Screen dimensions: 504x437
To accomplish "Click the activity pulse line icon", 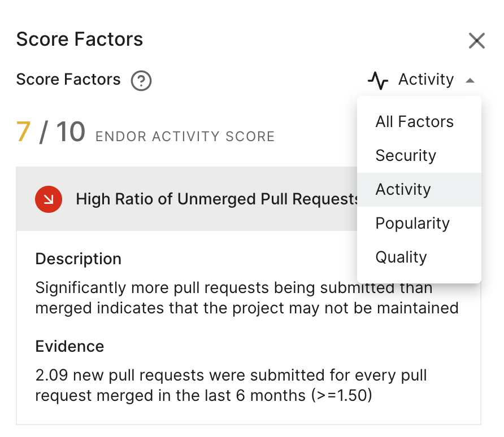I will click(378, 80).
